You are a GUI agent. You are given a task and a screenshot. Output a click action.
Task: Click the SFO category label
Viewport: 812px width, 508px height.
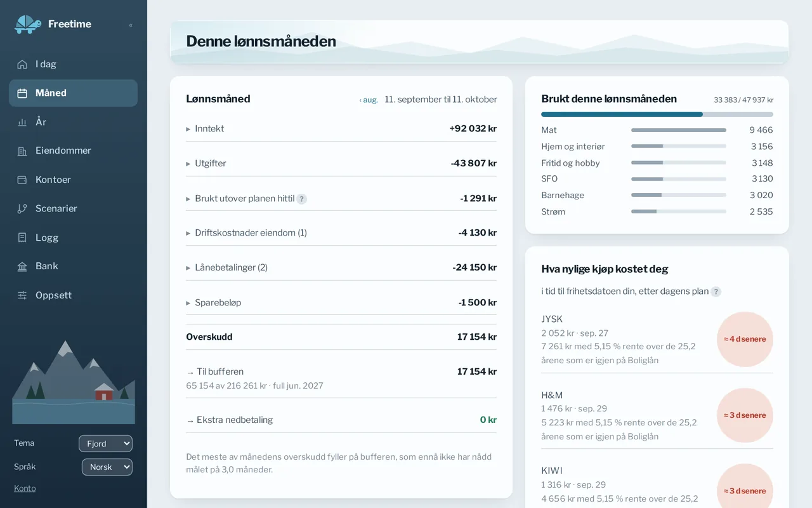549,179
